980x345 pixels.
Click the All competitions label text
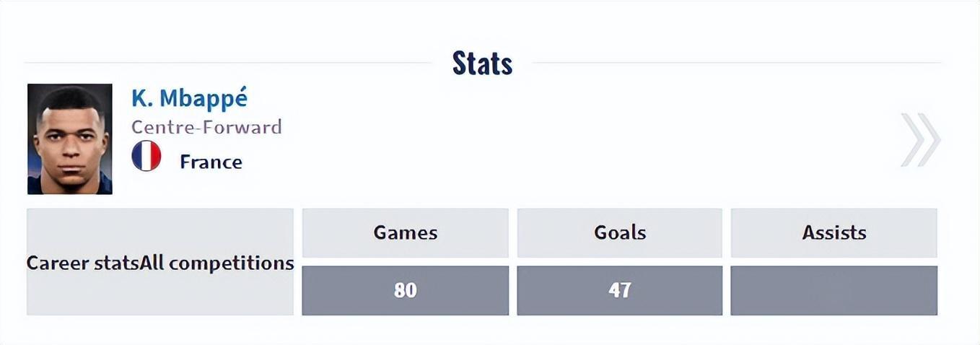[x=217, y=263]
